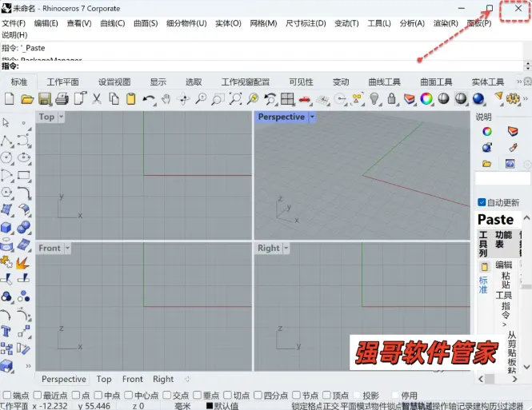Switch to the 工作平面 toolbar tab
Viewport: 532px width, 410px height.
62,82
